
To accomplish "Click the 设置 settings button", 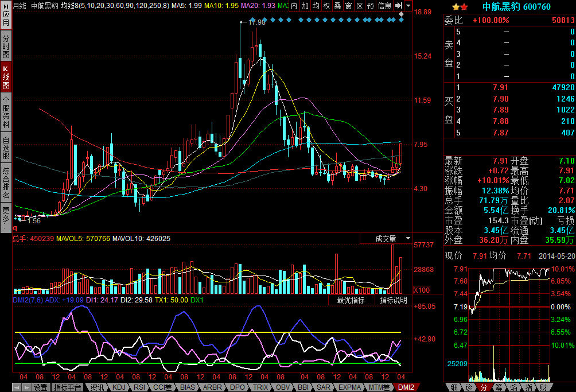I will [41, 387].
